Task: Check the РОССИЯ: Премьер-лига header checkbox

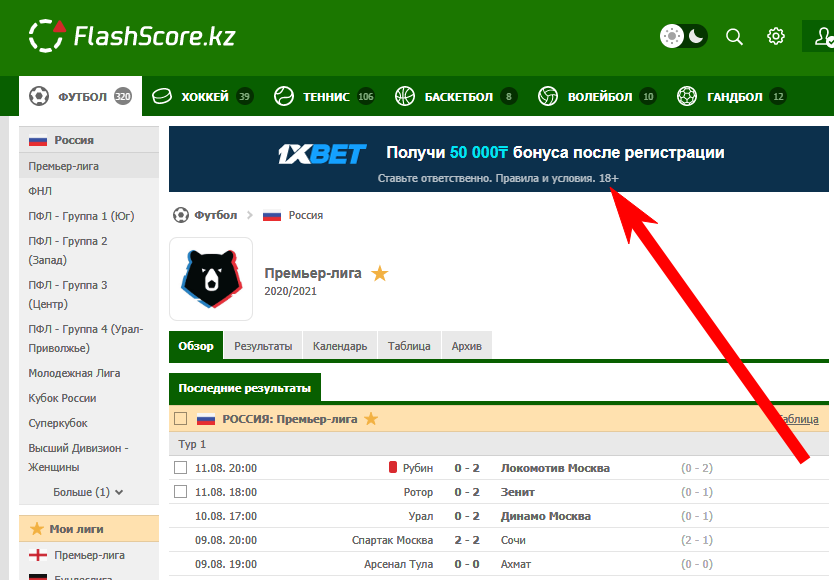Action: click(x=181, y=419)
